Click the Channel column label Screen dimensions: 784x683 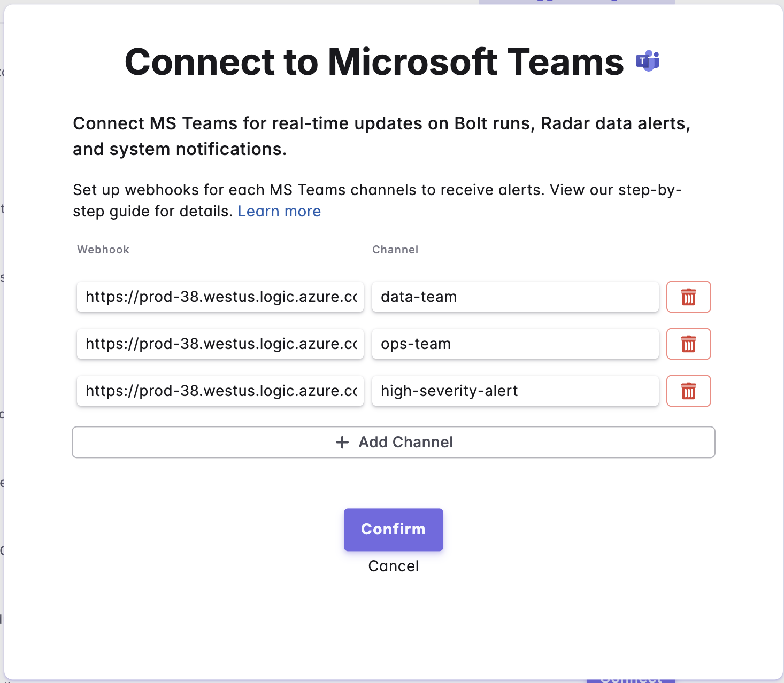tap(395, 250)
